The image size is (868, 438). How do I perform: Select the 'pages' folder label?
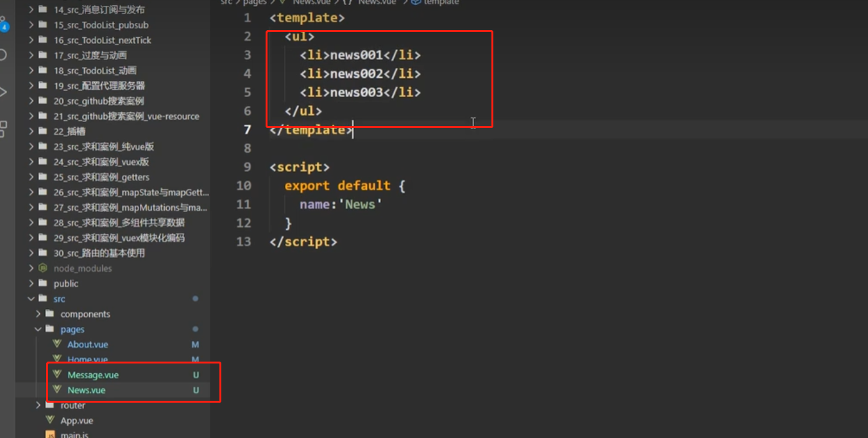(x=72, y=329)
